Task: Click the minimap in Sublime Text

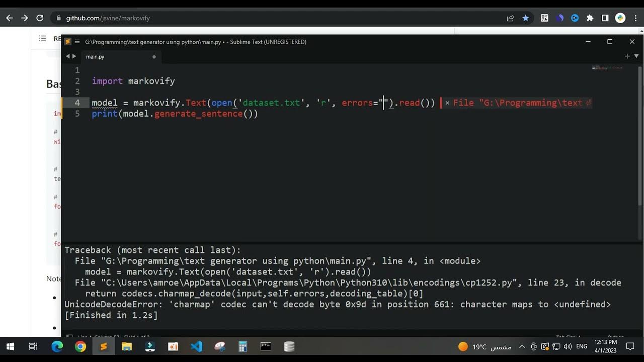Action: coord(608,67)
